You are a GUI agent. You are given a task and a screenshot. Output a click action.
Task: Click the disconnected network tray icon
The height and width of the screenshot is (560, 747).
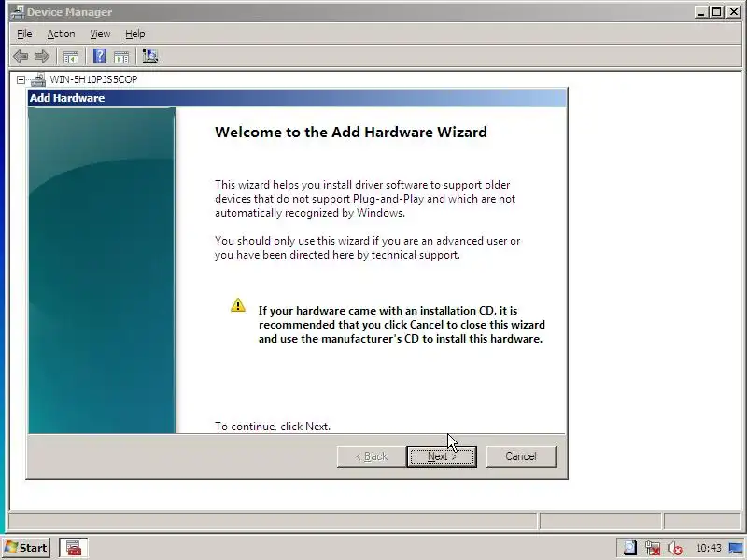(652, 548)
